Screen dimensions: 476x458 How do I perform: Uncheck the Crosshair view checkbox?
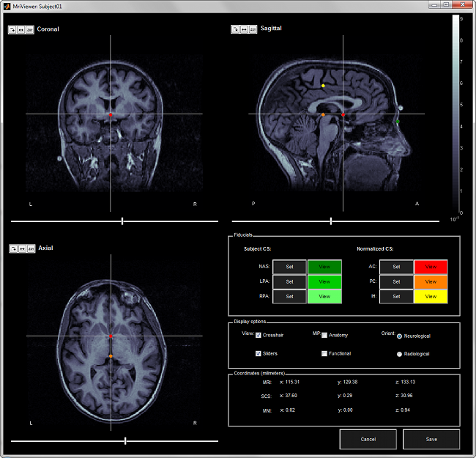pos(259,336)
